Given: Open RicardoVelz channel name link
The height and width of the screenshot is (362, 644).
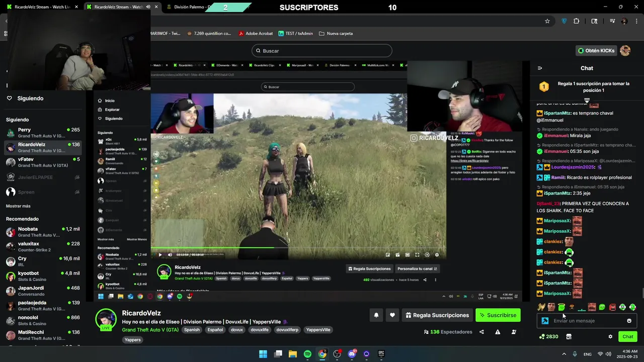Looking at the screenshot, I should pyautogui.click(x=141, y=313).
